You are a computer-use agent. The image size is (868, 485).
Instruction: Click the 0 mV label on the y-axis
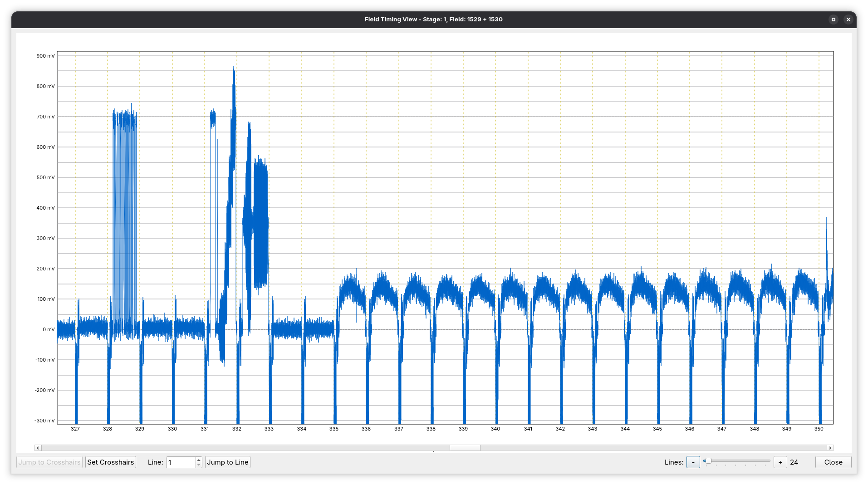[x=49, y=329]
